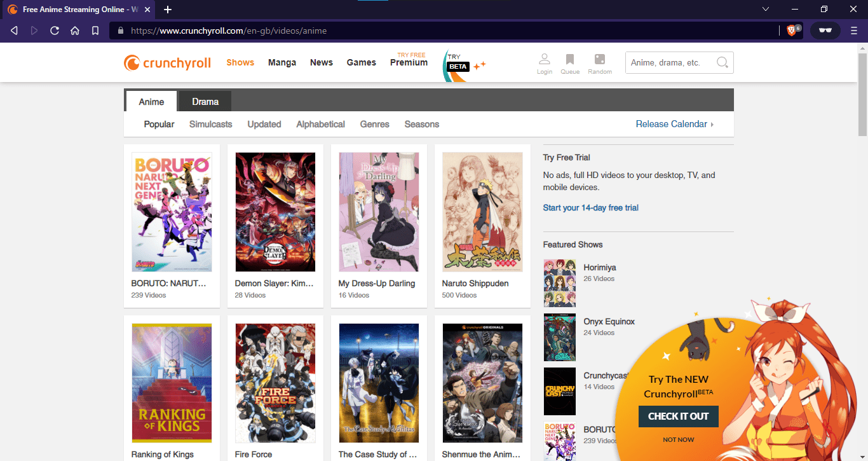Open The Case Study of Vanitas poster

[x=379, y=383]
